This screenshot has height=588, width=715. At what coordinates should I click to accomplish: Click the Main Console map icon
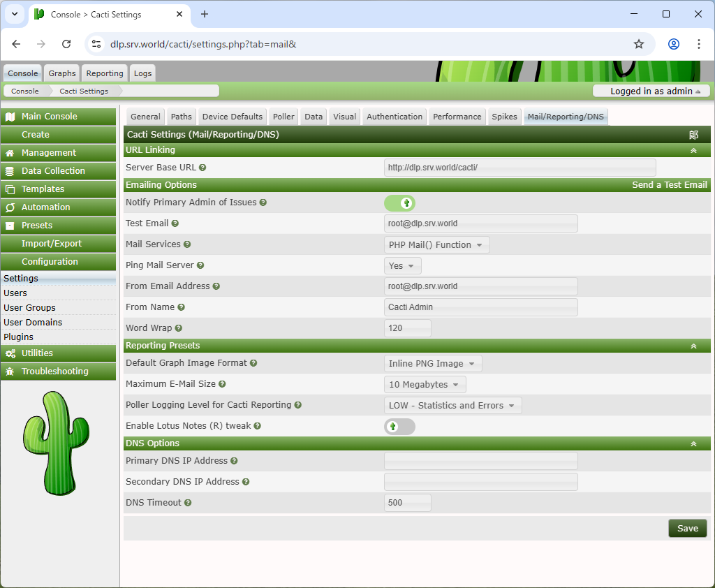pyautogui.click(x=10, y=117)
